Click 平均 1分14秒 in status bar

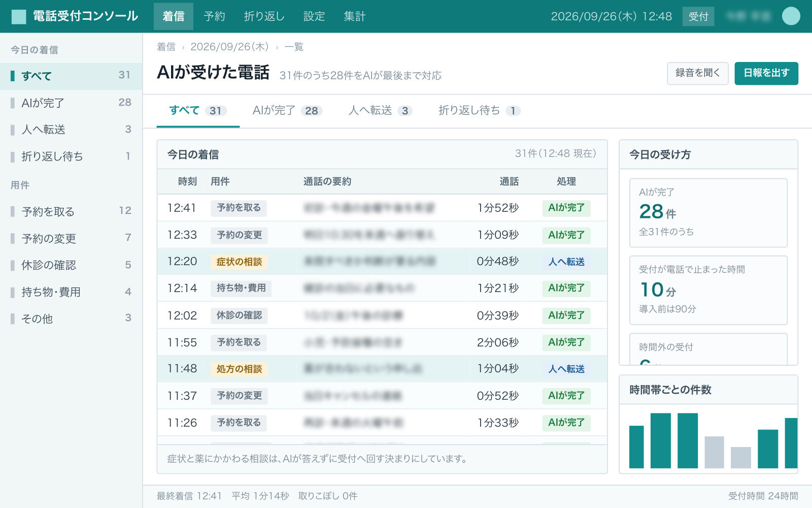click(260, 496)
